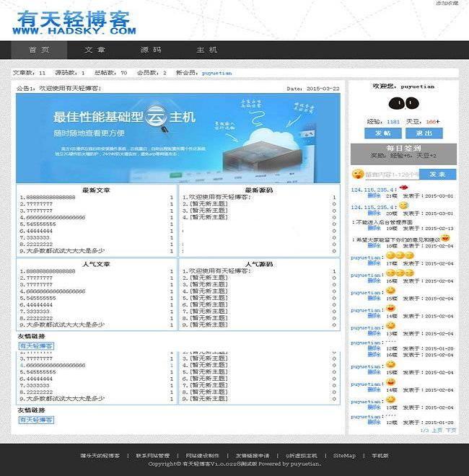
Task: Submit message with 发表 button
Action: coord(437,174)
